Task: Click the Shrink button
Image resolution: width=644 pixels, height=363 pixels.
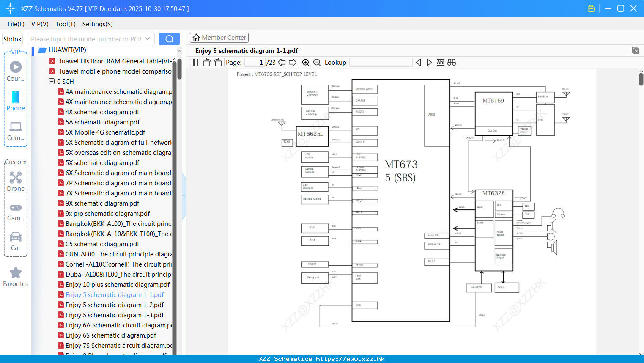Action: point(13,39)
